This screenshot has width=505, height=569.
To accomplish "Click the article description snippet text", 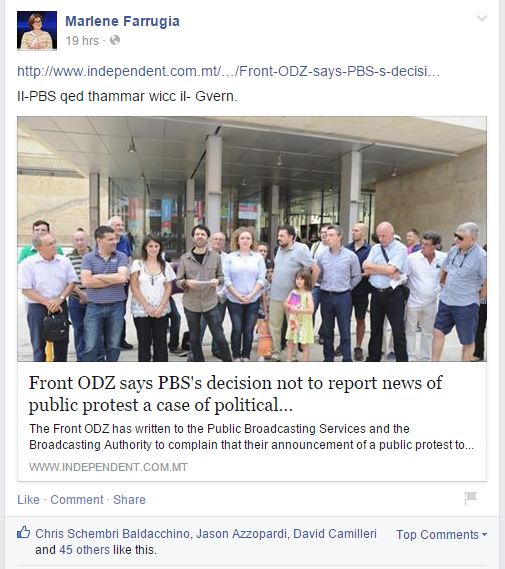I will 251,437.
